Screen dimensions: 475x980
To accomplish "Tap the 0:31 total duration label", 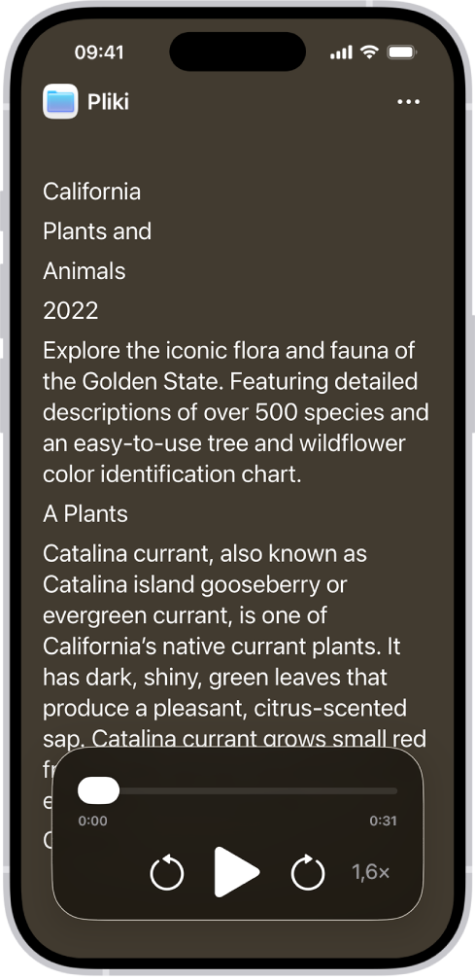I will tap(384, 821).
